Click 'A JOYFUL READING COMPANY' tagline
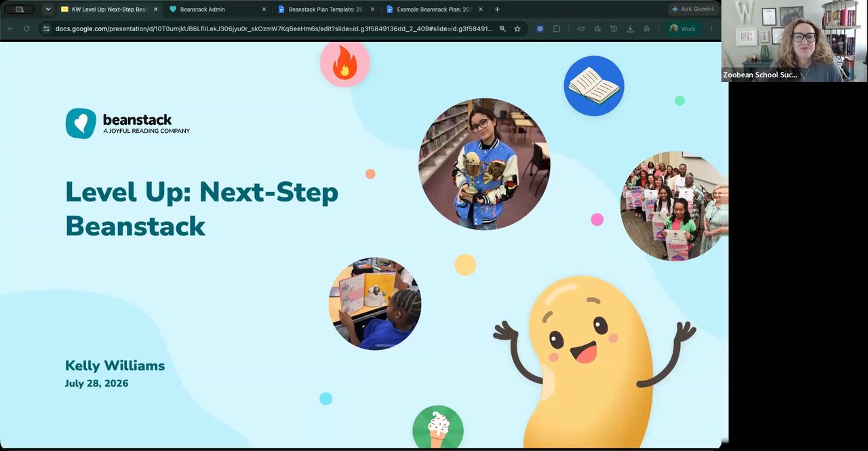 click(x=146, y=131)
